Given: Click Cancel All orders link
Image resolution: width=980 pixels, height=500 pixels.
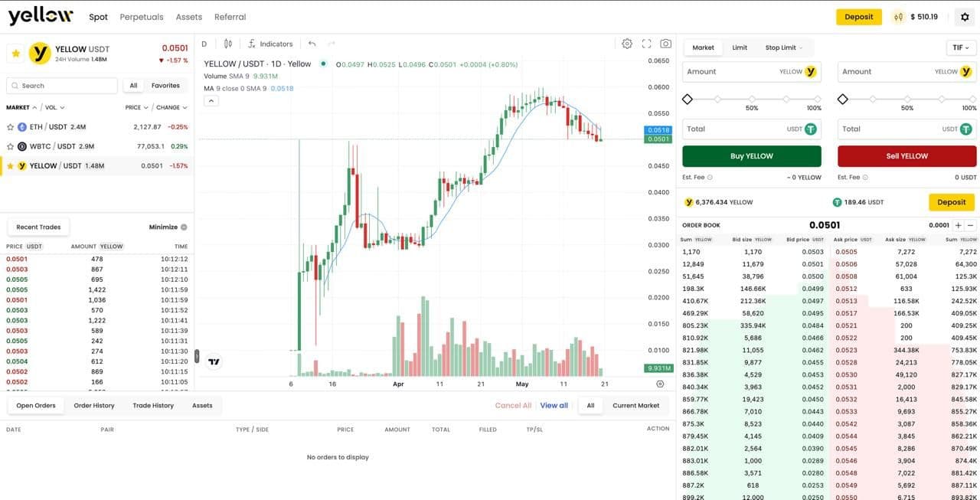Looking at the screenshot, I should pyautogui.click(x=513, y=405).
